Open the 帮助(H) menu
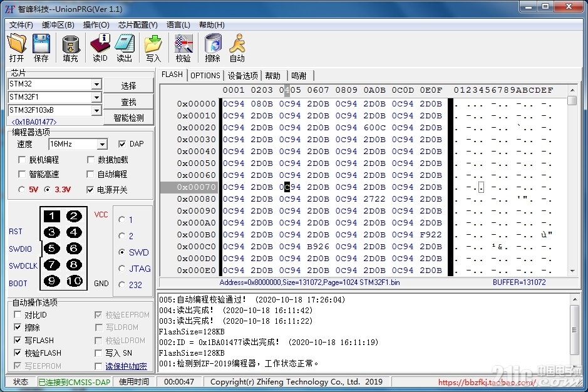This screenshot has width=588, height=392. pos(212,25)
